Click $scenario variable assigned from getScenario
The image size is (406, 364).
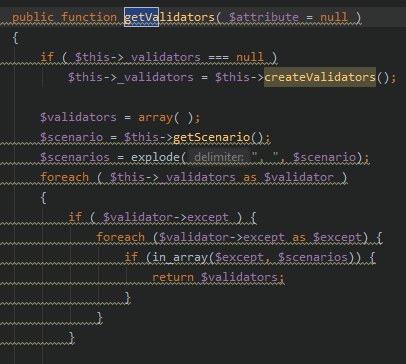71,137
